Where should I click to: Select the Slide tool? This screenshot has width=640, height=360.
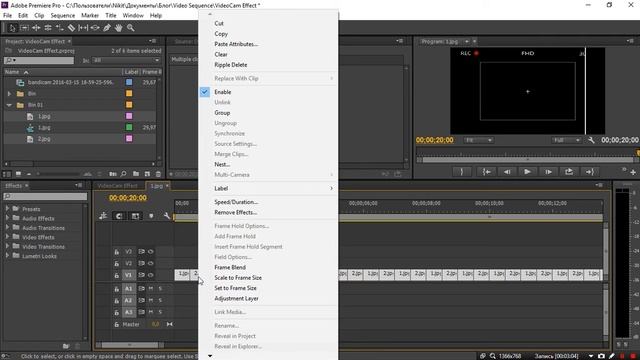(95, 28)
